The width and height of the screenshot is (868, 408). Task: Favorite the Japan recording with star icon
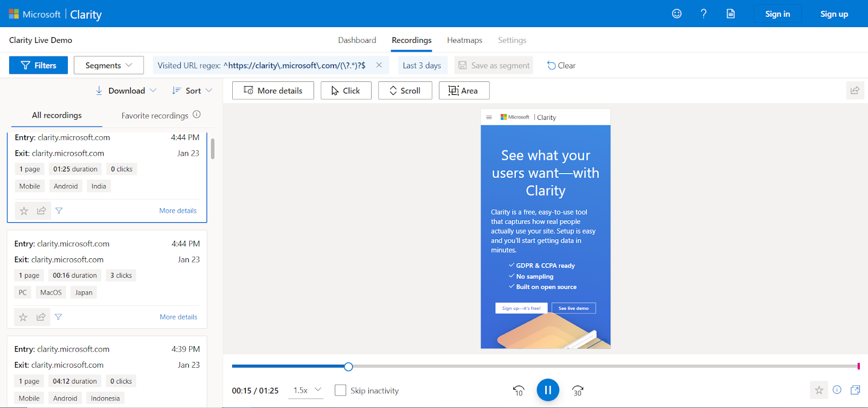(x=23, y=317)
